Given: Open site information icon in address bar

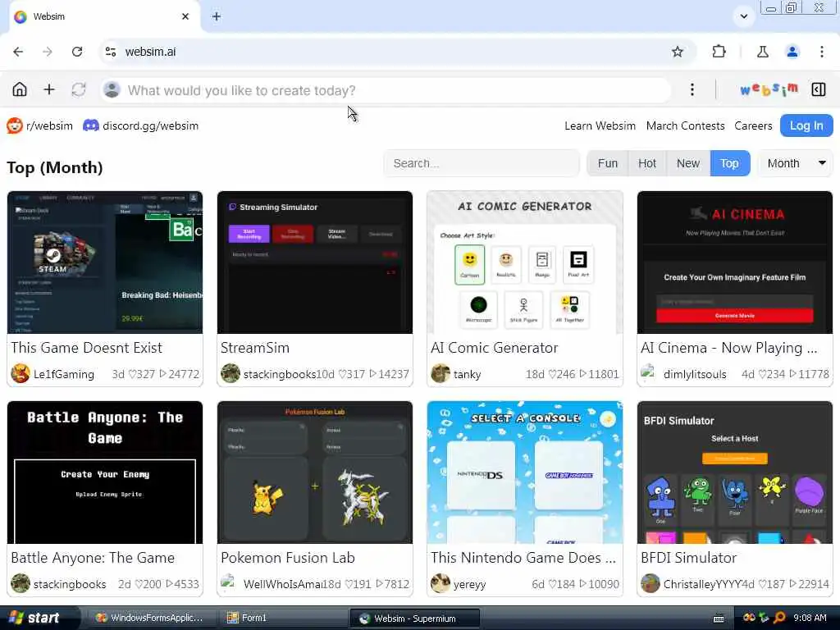Looking at the screenshot, I should coord(111,52).
